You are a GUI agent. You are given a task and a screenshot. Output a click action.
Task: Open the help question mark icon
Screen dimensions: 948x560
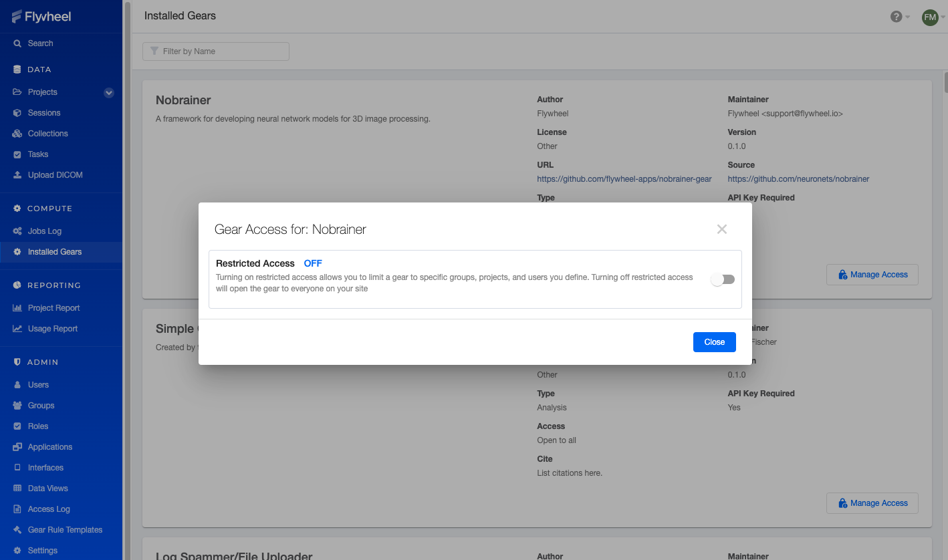coord(897,17)
